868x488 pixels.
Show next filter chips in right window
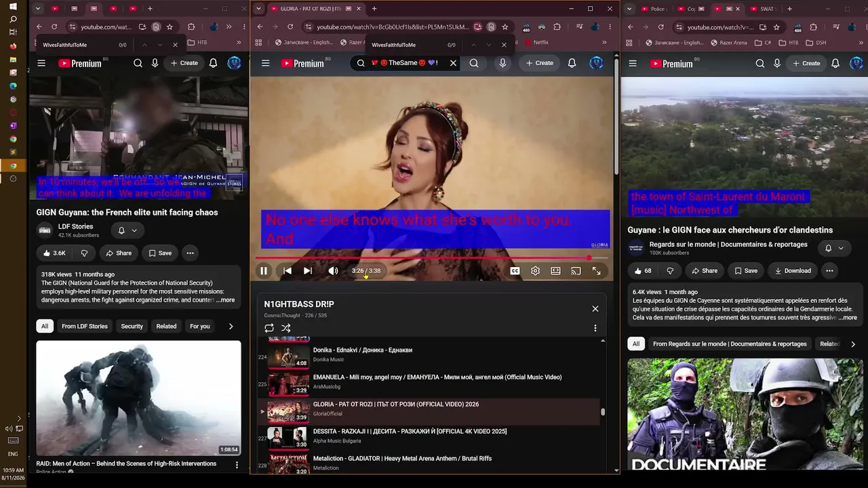[853, 344]
